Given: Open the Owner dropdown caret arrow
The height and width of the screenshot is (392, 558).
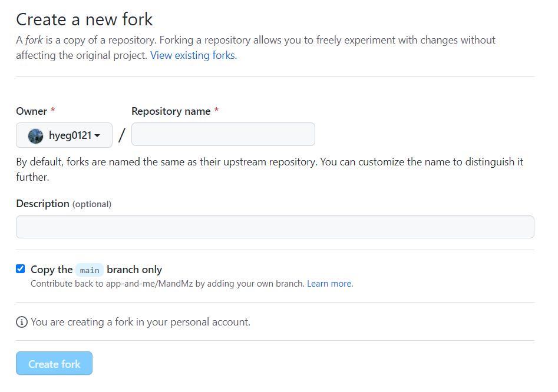Looking at the screenshot, I should 97,136.
